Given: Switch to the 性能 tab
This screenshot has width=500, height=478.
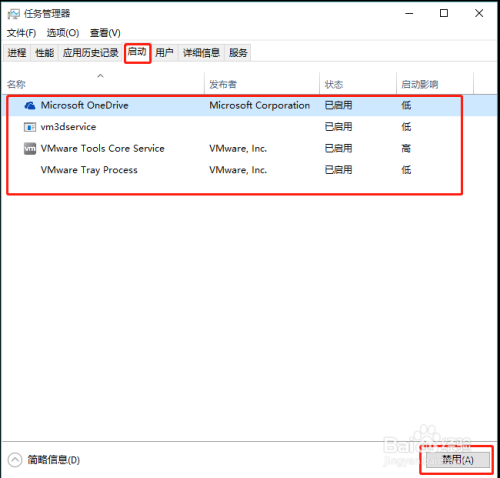Looking at the screenshot, I should point(45,53).
